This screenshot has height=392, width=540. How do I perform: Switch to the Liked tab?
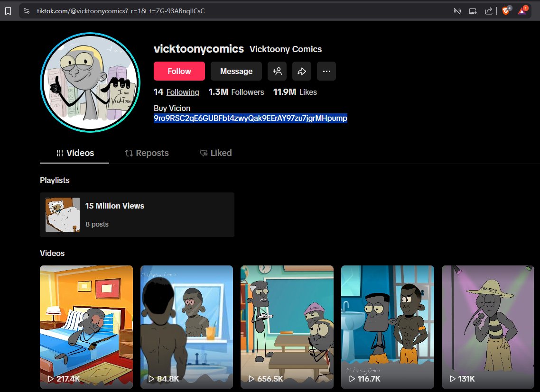(215, 153)
